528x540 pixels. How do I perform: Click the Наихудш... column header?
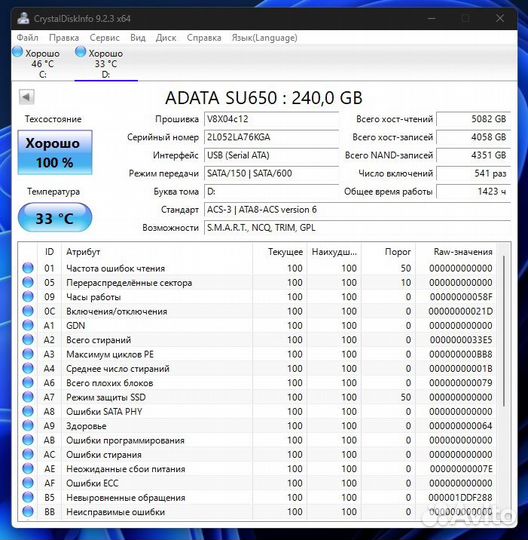point(334,252)
